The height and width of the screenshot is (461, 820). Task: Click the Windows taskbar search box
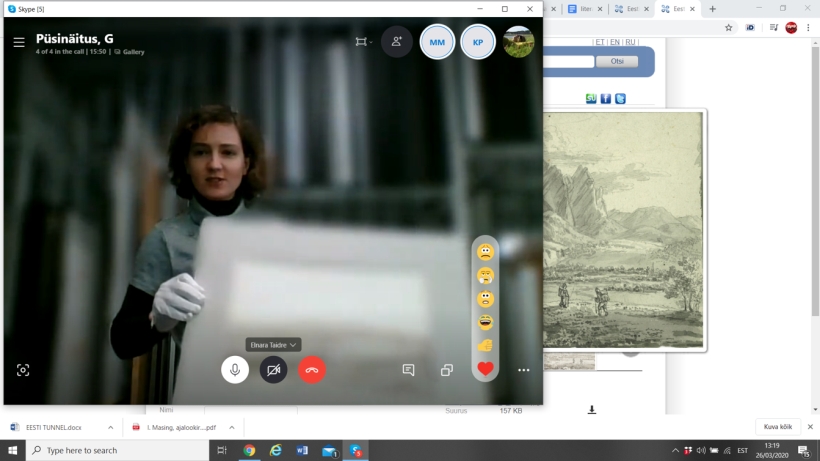click(x=115, y=450)
